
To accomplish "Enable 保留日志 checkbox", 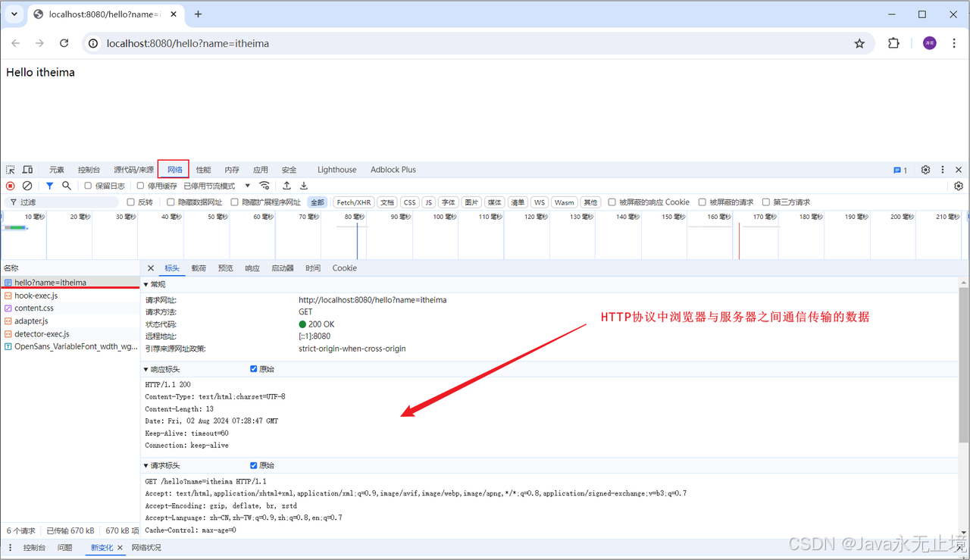I will point(88,186).
